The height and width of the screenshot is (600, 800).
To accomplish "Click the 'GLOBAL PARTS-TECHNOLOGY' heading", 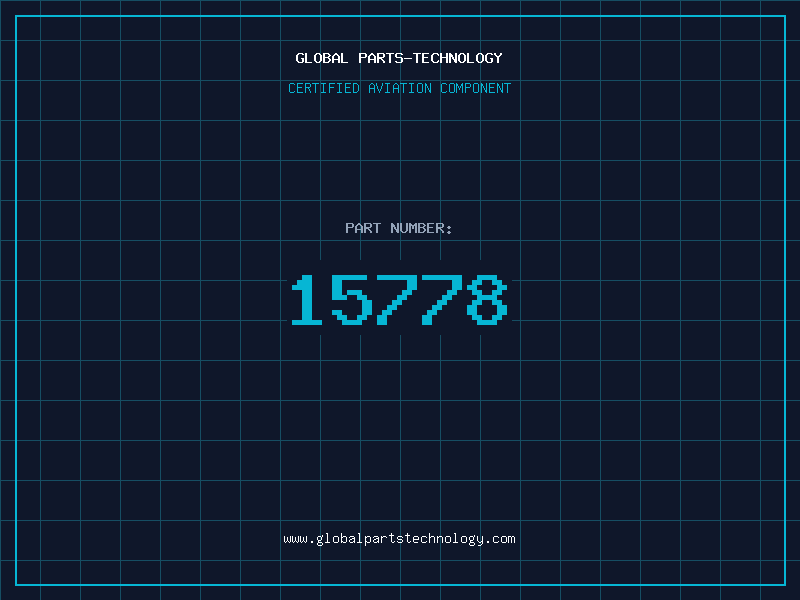I will 399,58.
